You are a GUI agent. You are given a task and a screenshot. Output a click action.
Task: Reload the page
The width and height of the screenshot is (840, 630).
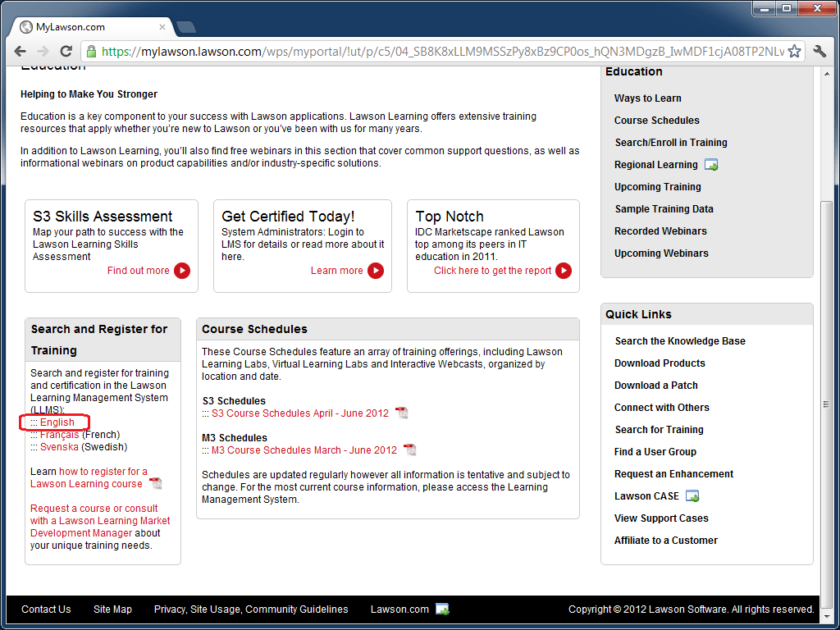[66, 50]
